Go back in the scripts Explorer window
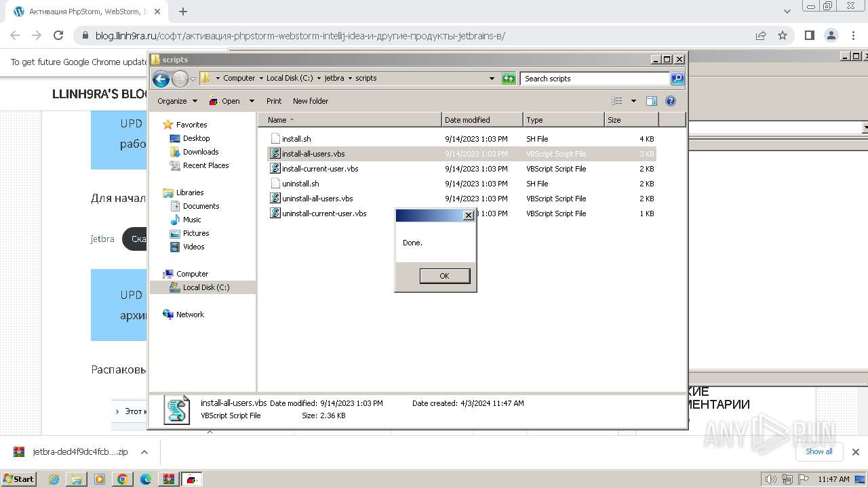The height and width of the screenshot is (488, 868). coord(161,79)
